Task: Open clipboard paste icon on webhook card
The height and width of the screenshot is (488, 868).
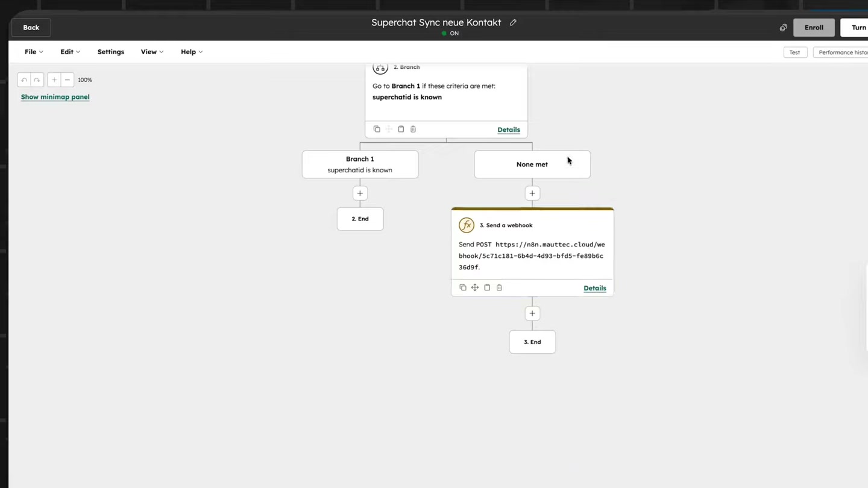Action: point(487,287)
